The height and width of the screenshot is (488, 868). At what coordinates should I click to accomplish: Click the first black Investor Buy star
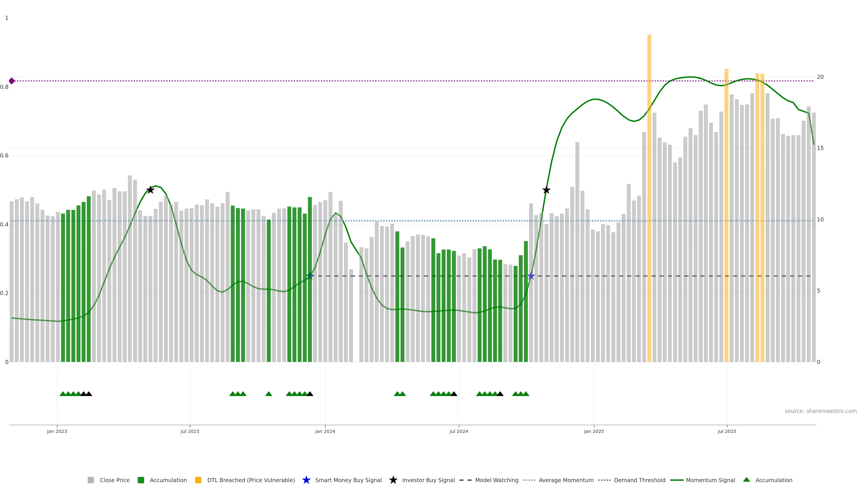(150, 190)
